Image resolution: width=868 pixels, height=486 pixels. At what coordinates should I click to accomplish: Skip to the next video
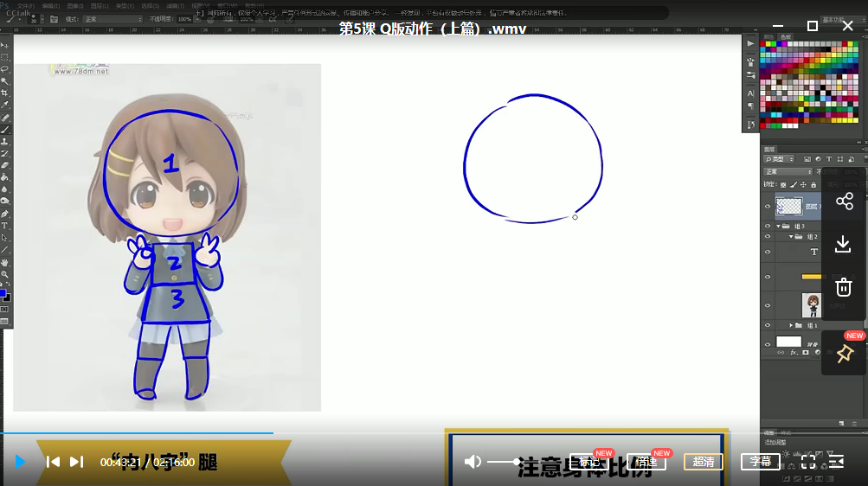pyautogui.click(x=76, y=462)
